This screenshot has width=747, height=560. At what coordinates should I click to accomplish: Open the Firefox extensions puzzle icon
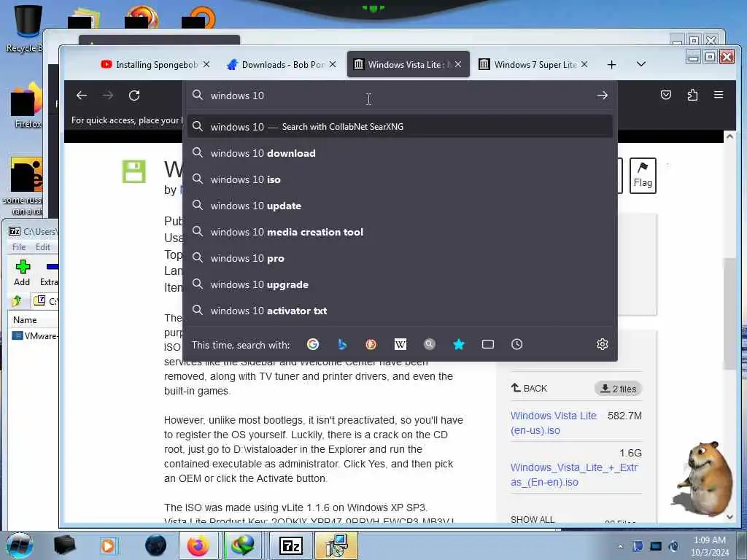pyautogui.click(x=693, y=95)
